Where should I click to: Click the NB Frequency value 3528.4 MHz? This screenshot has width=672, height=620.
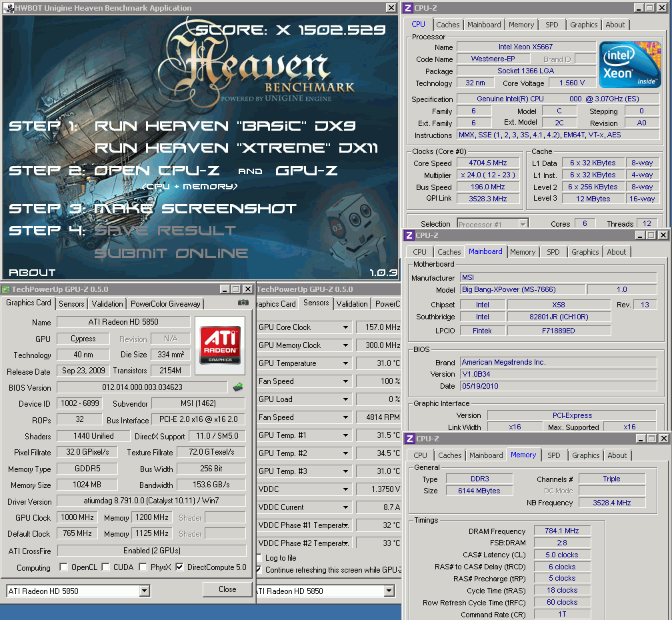pos(611,503)
